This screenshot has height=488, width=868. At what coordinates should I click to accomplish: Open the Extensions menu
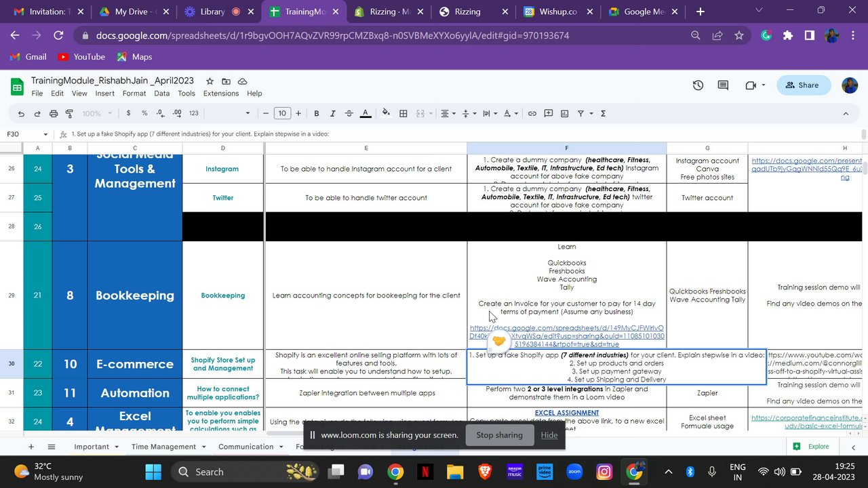point(221,94)
